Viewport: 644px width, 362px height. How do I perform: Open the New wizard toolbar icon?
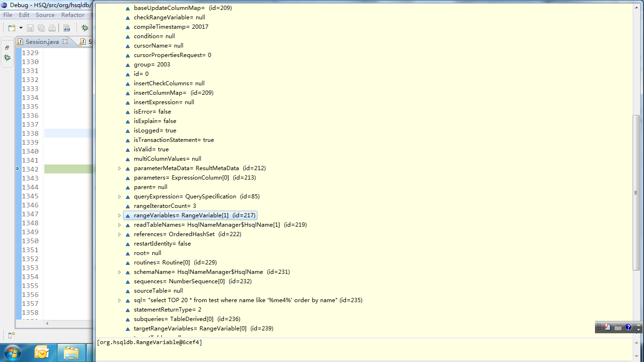pyautogui.click(x=12, y=28)
